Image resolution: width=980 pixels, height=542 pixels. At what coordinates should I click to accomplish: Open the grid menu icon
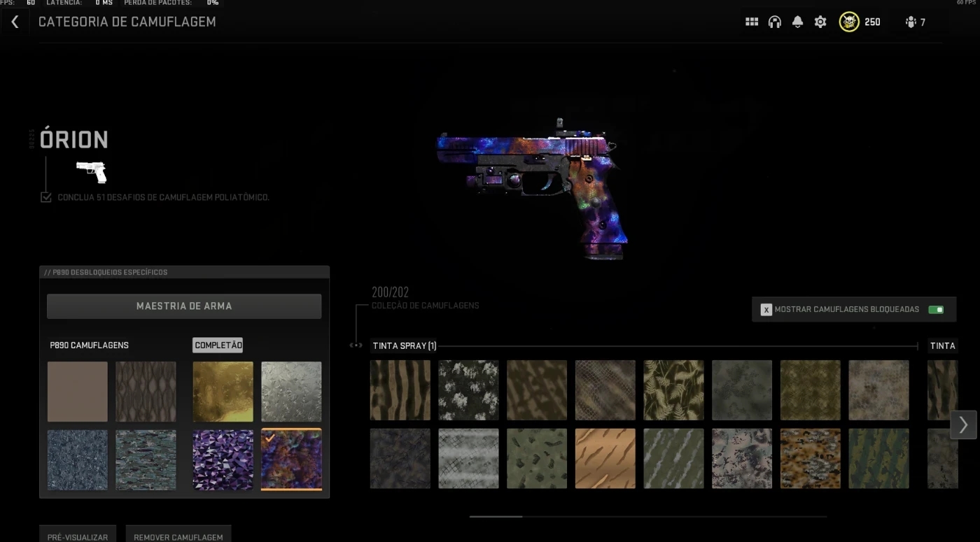click(x=752, y=22)
